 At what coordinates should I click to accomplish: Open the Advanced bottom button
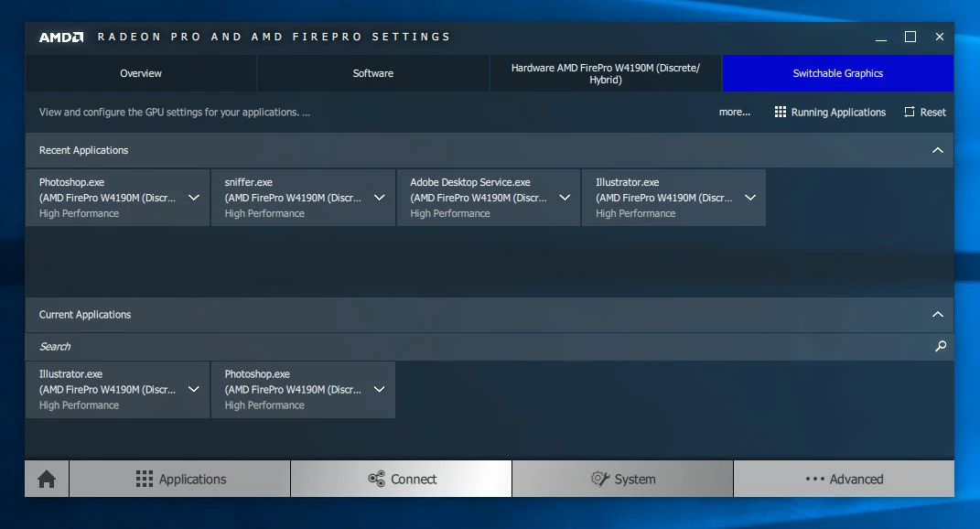pyautogui.click(x=844, y=479)
